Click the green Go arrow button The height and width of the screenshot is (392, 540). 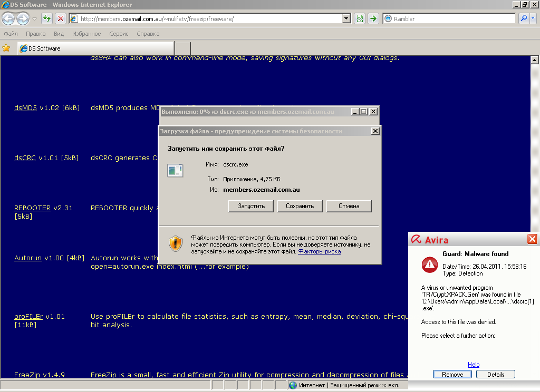pos(373,18)
